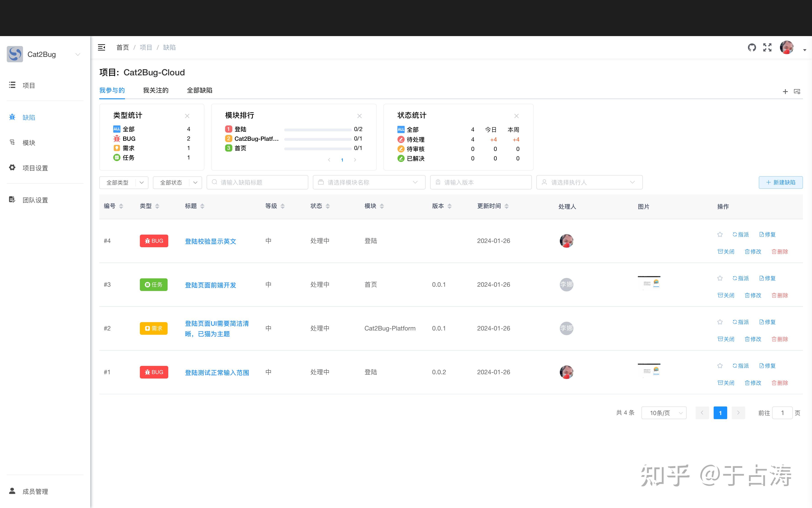Open 模块 from the sidebar
Screen dimensions: 812x508
(29, 143)
